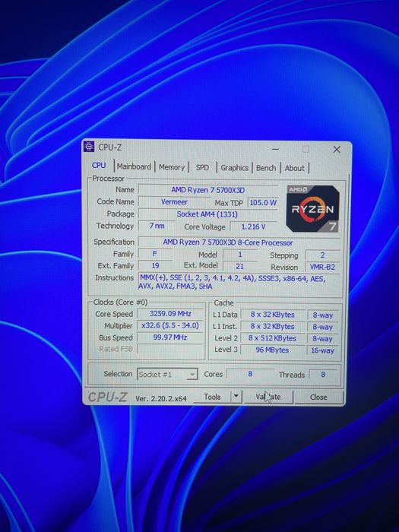Viewport: 399px width, 532px height.
Task: Click the Multiplier value x32.6 (5.5 - 34.0)
Action: tap(170, 325)
